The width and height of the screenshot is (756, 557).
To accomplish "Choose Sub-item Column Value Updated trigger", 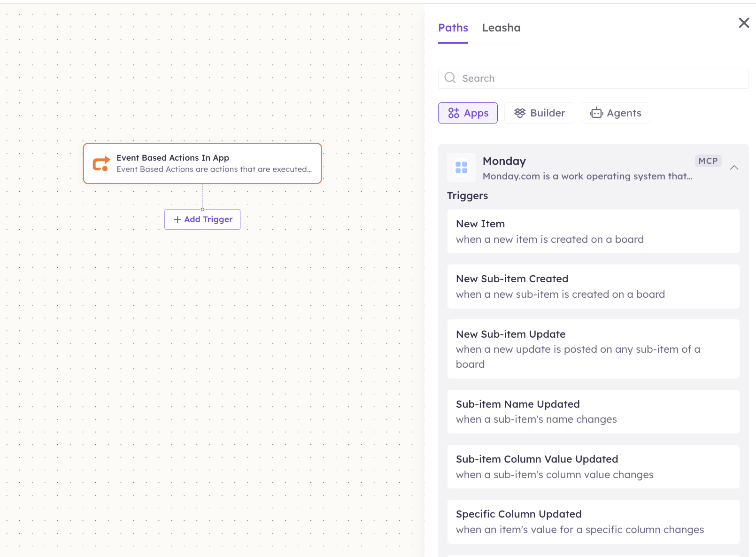I will [594, 466].
